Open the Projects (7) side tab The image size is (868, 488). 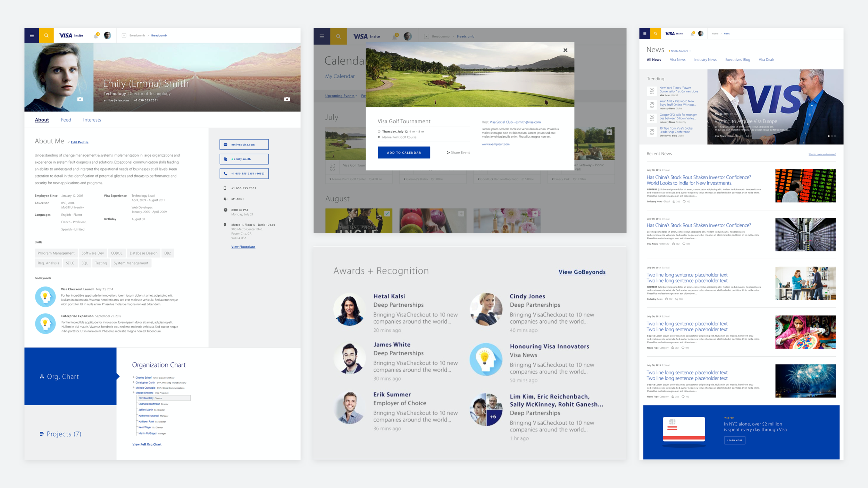pos(70,434)
